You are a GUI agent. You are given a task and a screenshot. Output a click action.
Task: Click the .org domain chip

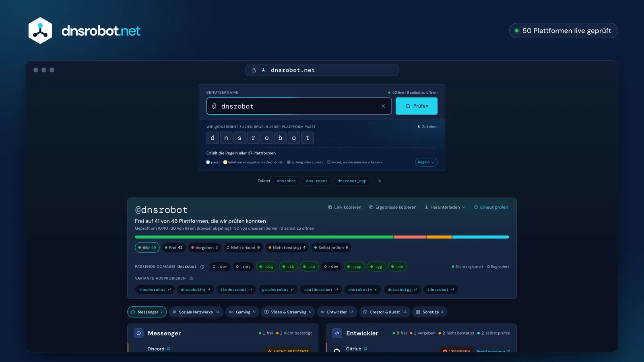pos(266,267)
